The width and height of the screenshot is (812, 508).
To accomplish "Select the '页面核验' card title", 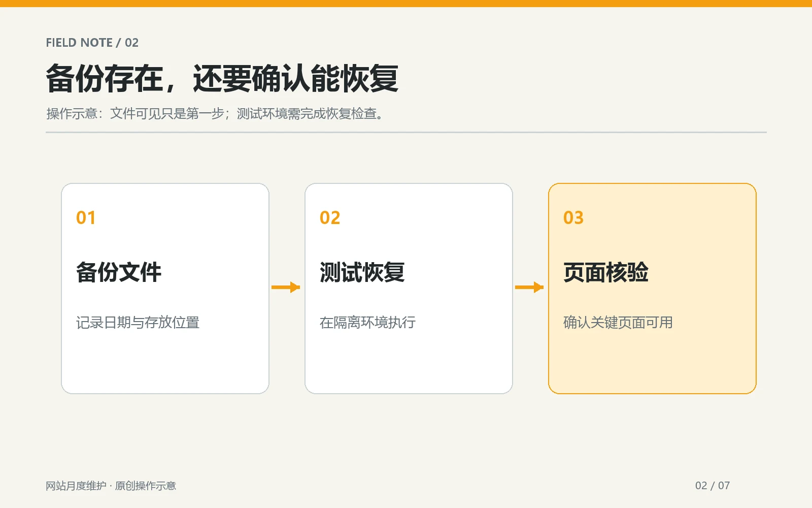I will (606, 272).
